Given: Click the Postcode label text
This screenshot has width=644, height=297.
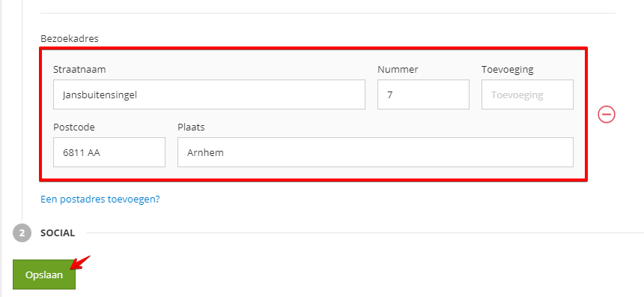Looking at the screenshot, I should click(x=74, y=127).
